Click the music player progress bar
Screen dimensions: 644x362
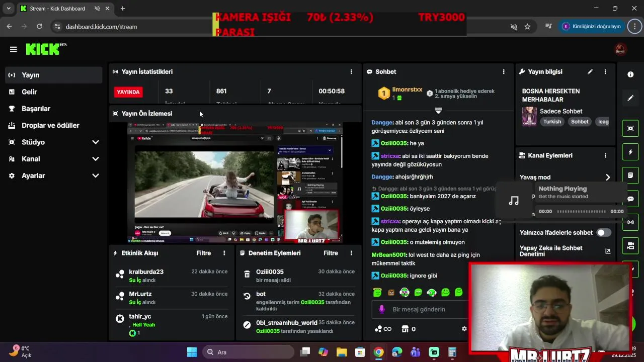pyautogui.click(x=582, y=212)
